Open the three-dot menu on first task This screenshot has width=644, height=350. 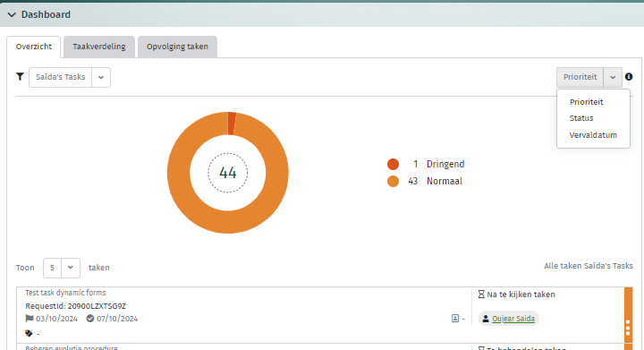pyautogui.click(x=628, y=328)
